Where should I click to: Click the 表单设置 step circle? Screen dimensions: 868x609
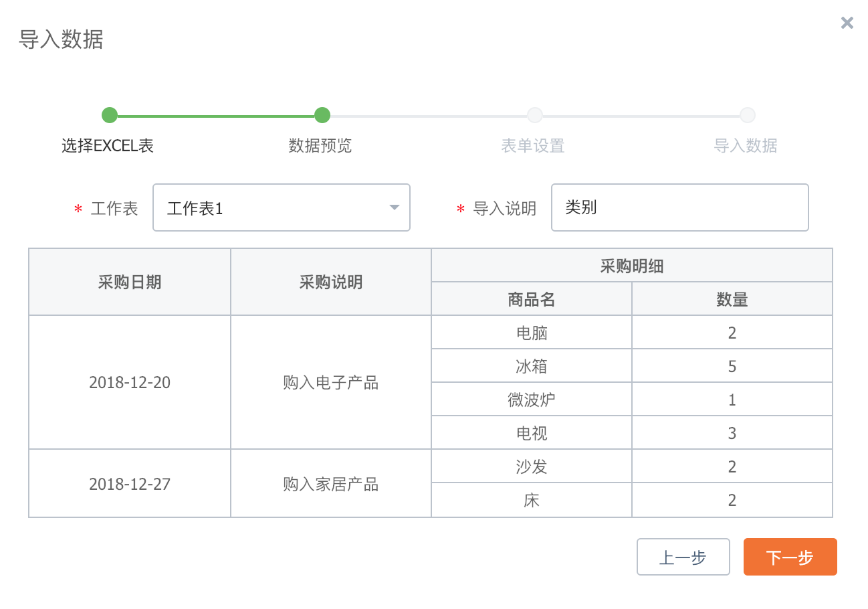535,115
